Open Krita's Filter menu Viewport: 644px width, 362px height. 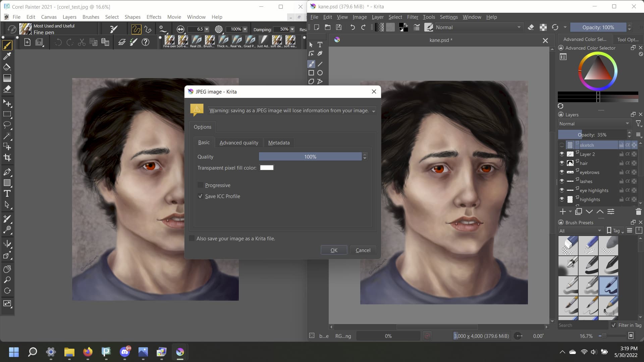point(412,17)
